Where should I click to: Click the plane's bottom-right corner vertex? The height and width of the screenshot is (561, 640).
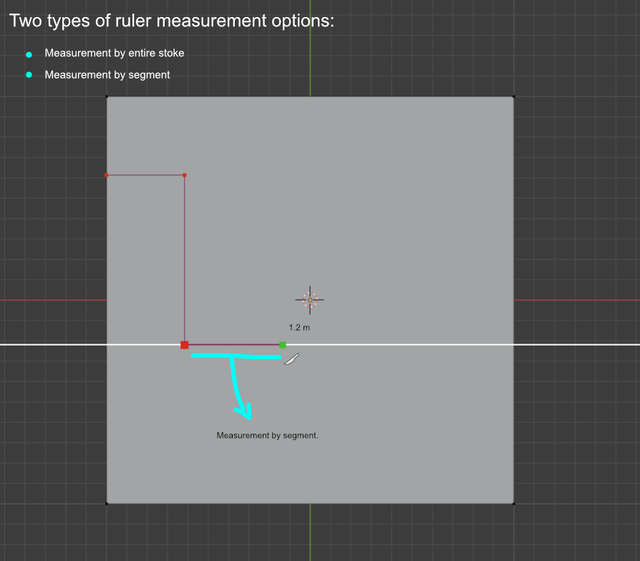(x=513, y=503)
